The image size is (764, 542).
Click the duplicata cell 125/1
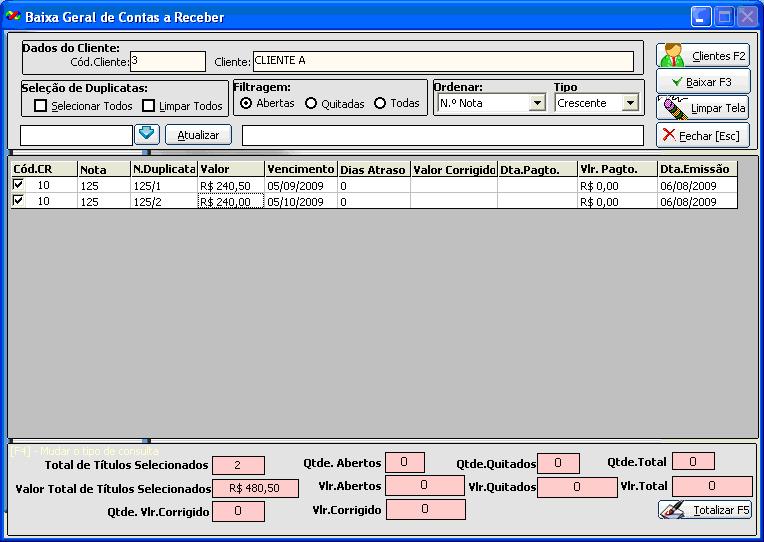(164, 186)
